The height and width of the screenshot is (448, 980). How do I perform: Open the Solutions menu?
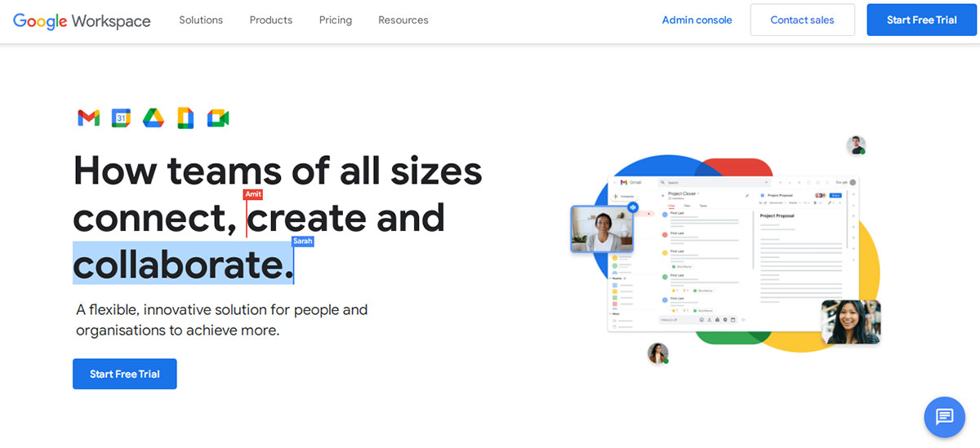click(201, 20)
